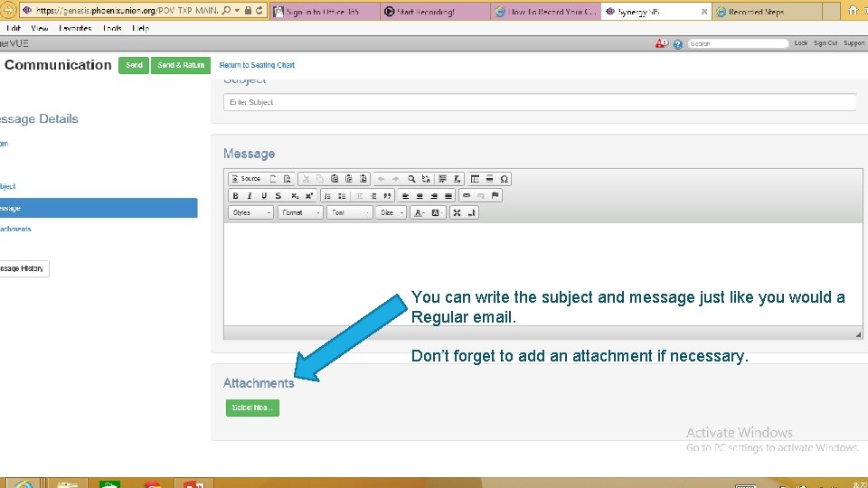
Task: Click the Increase Indent icon
Action: 373,196
